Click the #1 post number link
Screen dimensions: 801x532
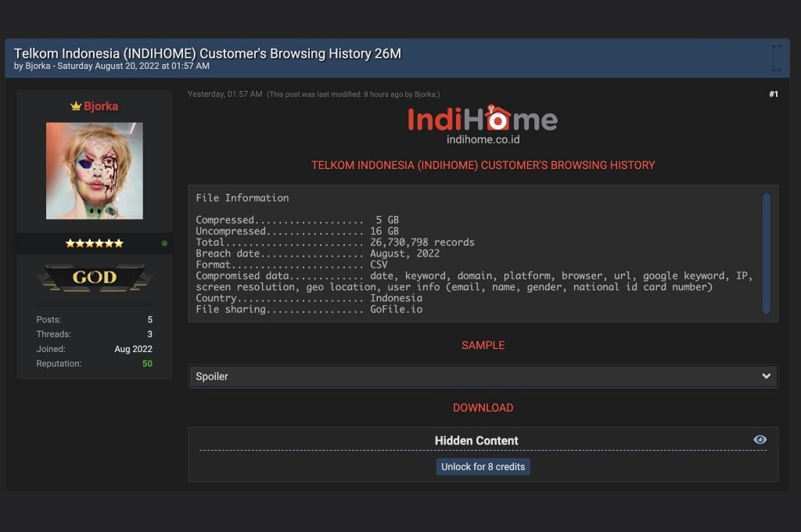tap(773, 94)
